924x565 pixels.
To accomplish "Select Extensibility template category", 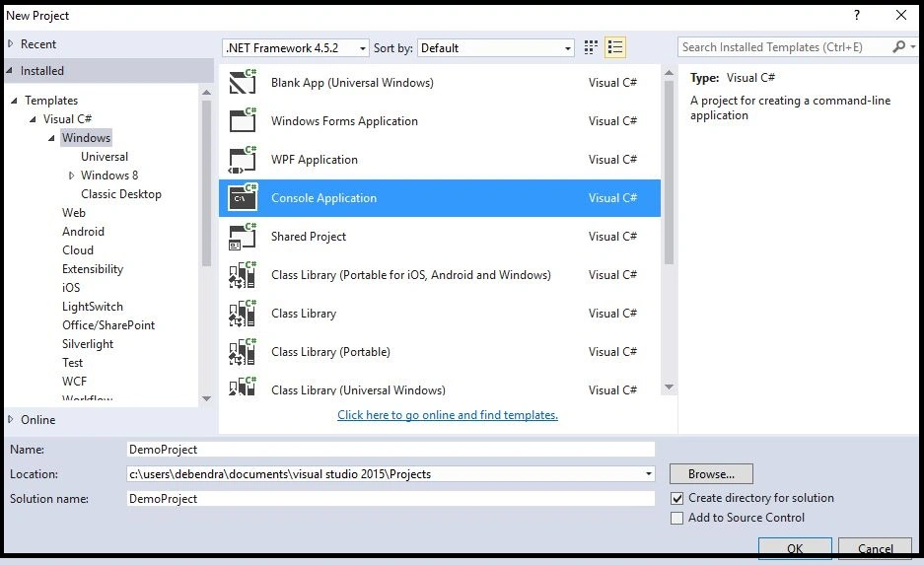I will 93,269.
